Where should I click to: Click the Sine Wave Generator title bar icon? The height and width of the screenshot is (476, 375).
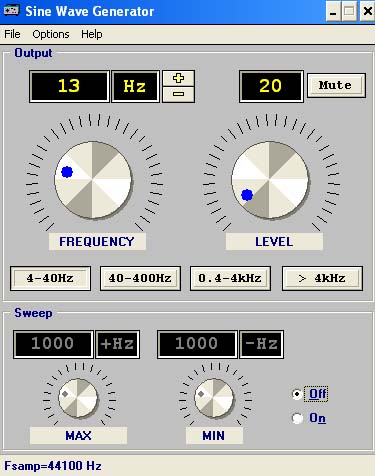tap(11, 11)
